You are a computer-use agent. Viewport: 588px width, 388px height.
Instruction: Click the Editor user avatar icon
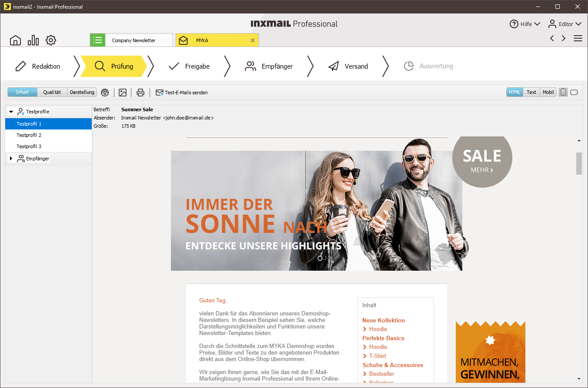coord(552,23)
